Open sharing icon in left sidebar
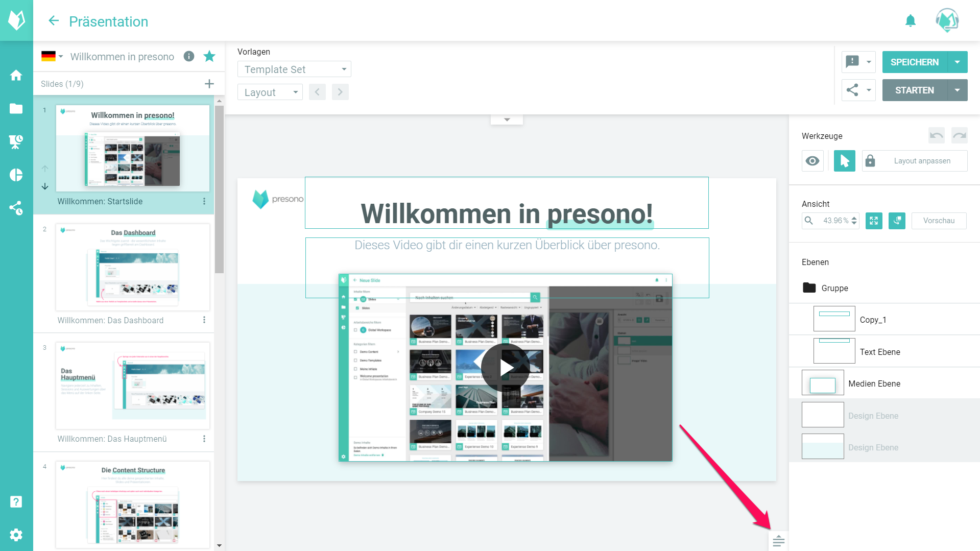This screenshot has width=980, height=551. click(x=16, y=208)
